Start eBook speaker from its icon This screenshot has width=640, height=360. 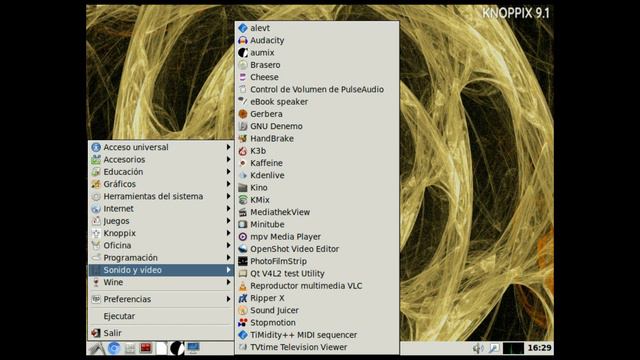pyautogui.click(x=243, y=101)
